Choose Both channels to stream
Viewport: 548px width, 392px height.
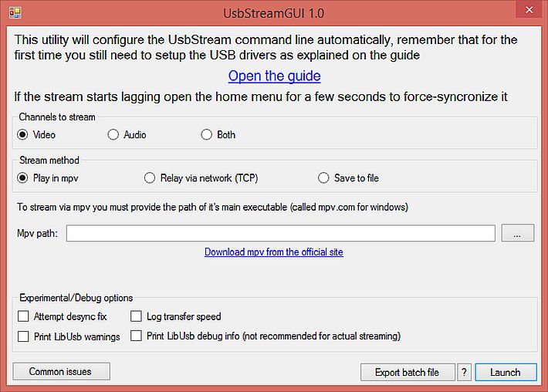point(207,134)
